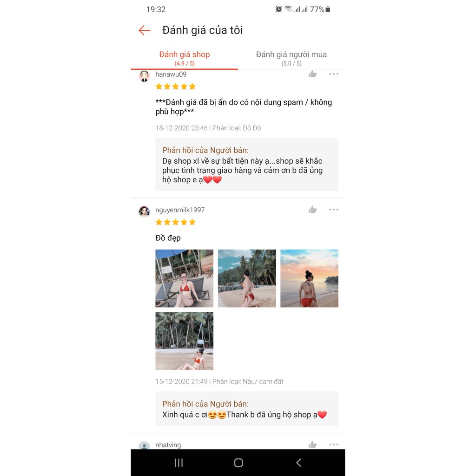Image resolution: width=476 pixels, height=476 pixels.
Task: Switch to Đánh giá người mua tab
Action: [x=291, y=58]
